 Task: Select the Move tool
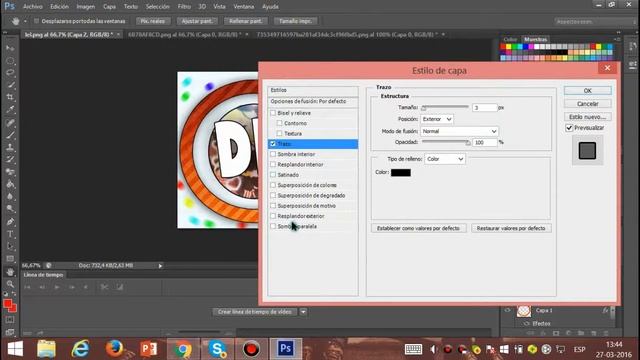click(x=10, y=48)
